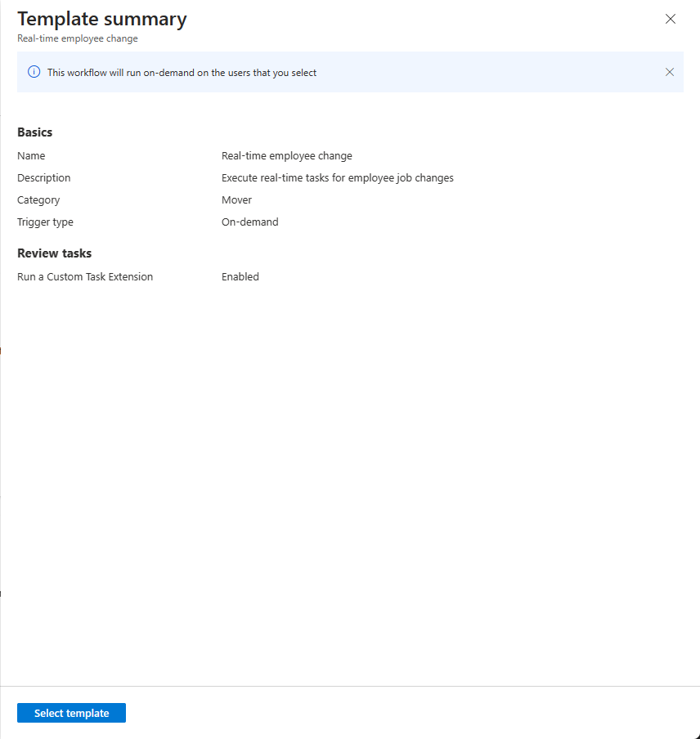Select the Basics section heading
Viewport: 700px width, 739px height.
35,132
